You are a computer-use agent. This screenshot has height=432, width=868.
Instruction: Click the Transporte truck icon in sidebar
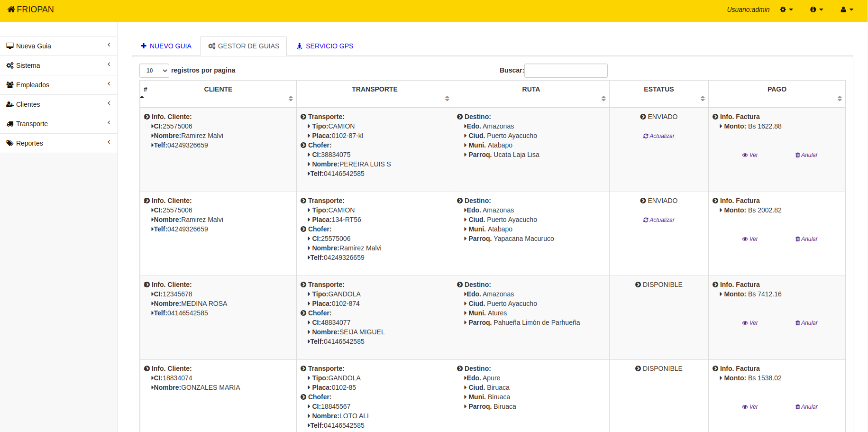10,124
